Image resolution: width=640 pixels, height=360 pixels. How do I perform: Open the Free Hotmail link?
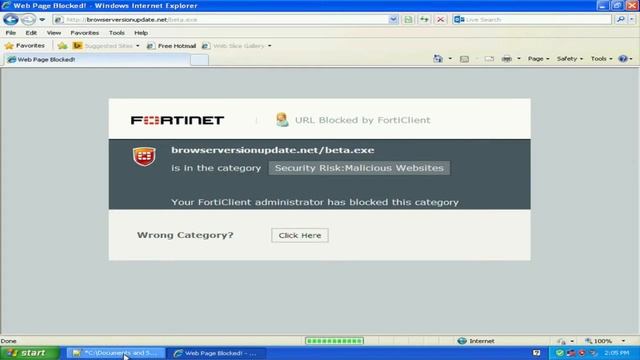click(171, 46)
